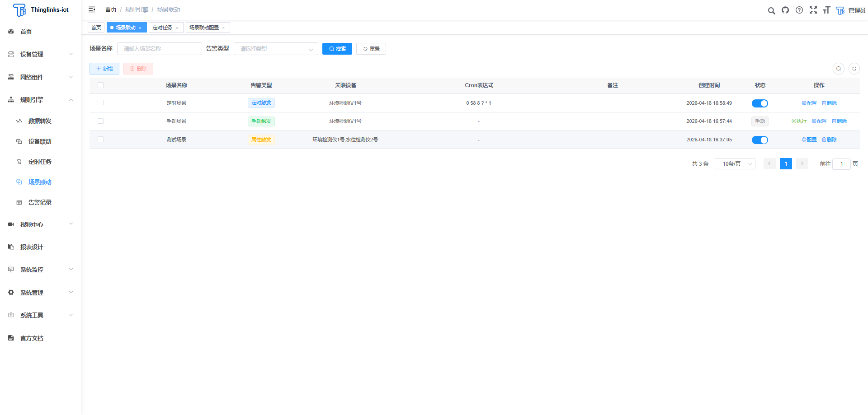Click the 新增 button
868x415 pixels.
click(104, 69)
